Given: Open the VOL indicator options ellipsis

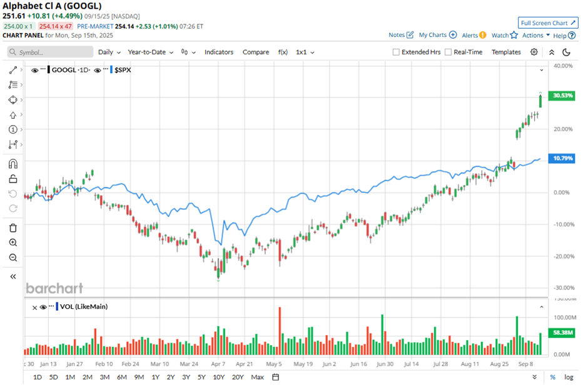Looking at the screenshot, I should (x=51, y=306).
